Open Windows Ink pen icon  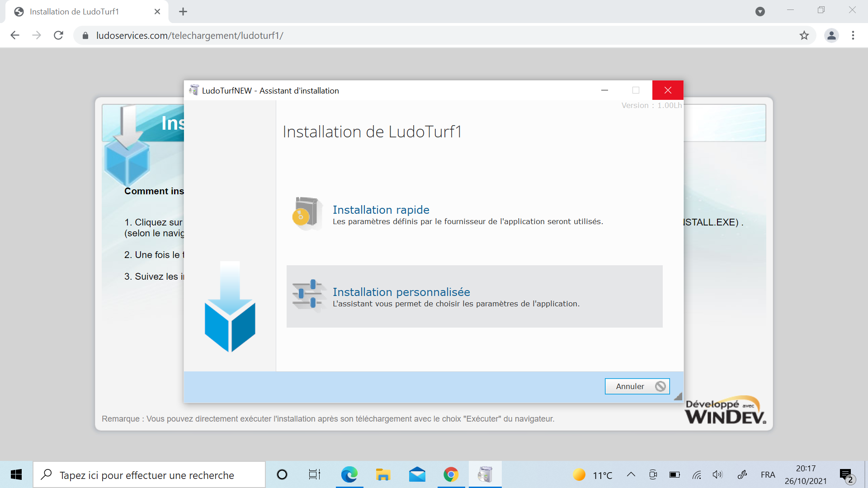742,474
